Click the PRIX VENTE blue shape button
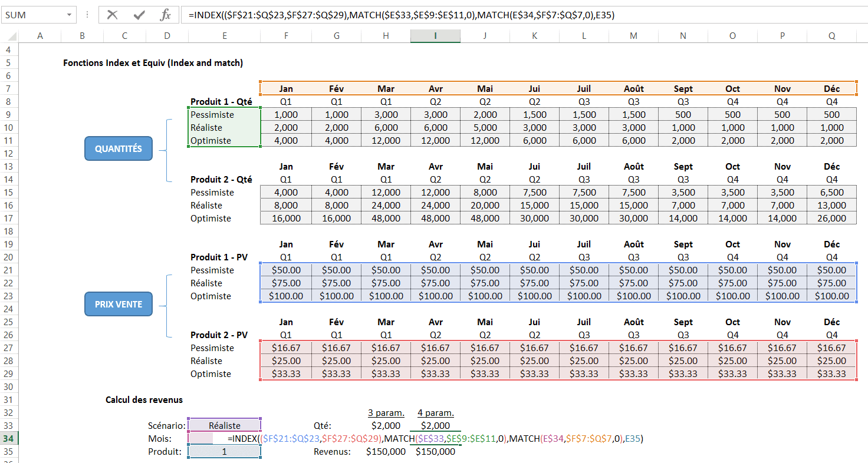This screenshot has width=868, height=463. coord(119,305)
